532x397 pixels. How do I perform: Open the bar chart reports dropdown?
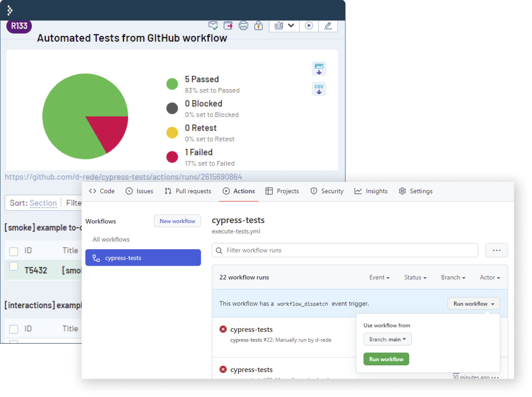pyautogui.click(x=284, y=26)
